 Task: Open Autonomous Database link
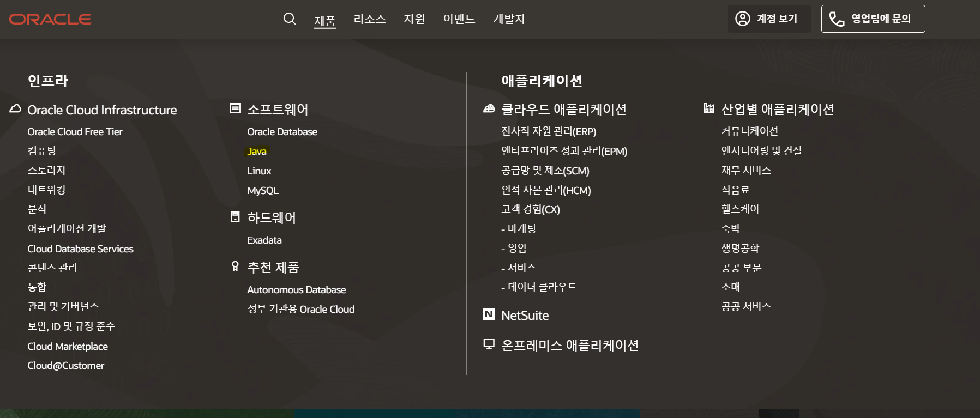[x=297, y=290]
